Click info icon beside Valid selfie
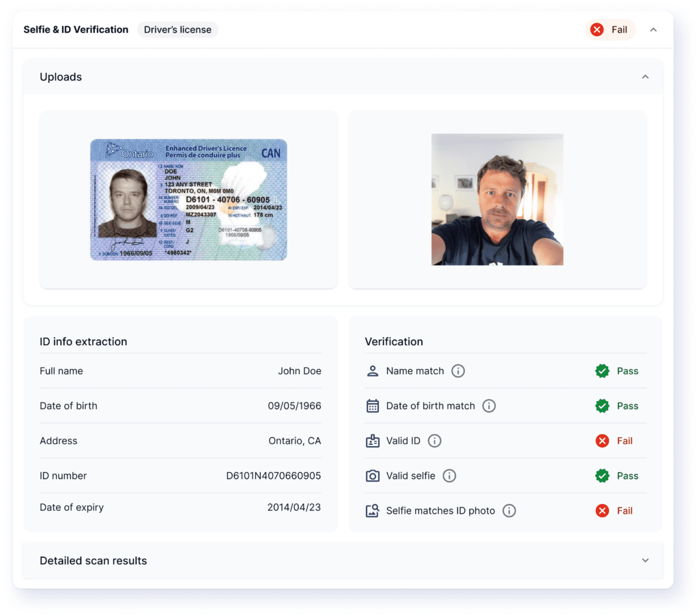Viewport: 699px width, 616px height. (x=449, y=476)
